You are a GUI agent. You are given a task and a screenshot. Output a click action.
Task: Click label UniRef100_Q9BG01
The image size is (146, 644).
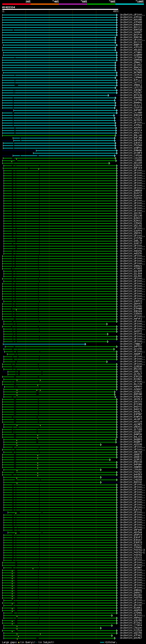[131, 590]
